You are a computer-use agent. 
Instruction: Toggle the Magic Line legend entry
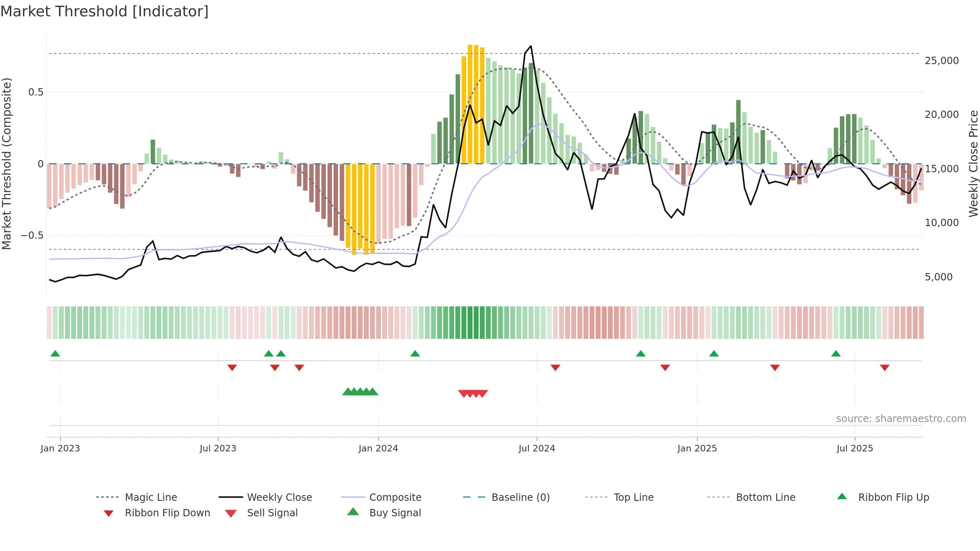[x=137, y=497]
